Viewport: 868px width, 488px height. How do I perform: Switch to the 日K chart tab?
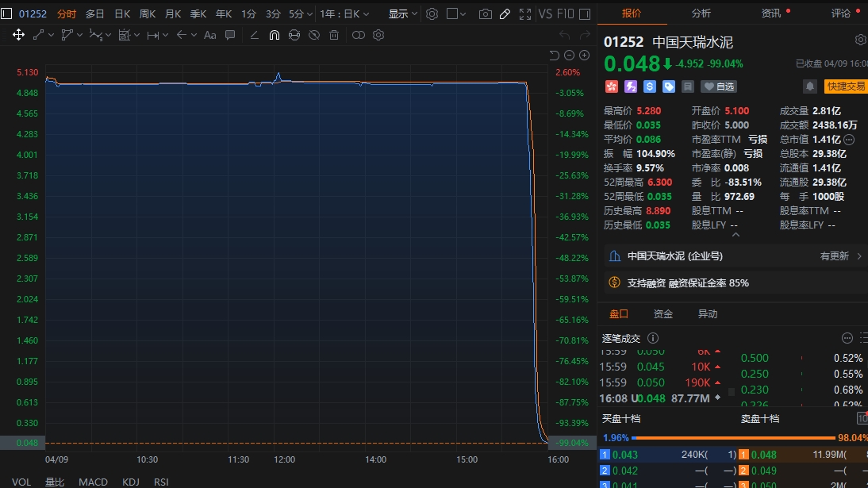click(122, 13)
